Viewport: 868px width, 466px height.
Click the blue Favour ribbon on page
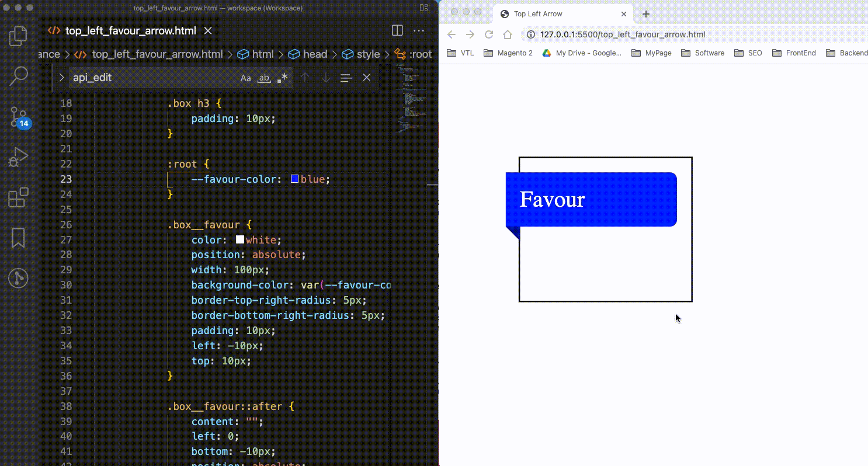(591, 199)
